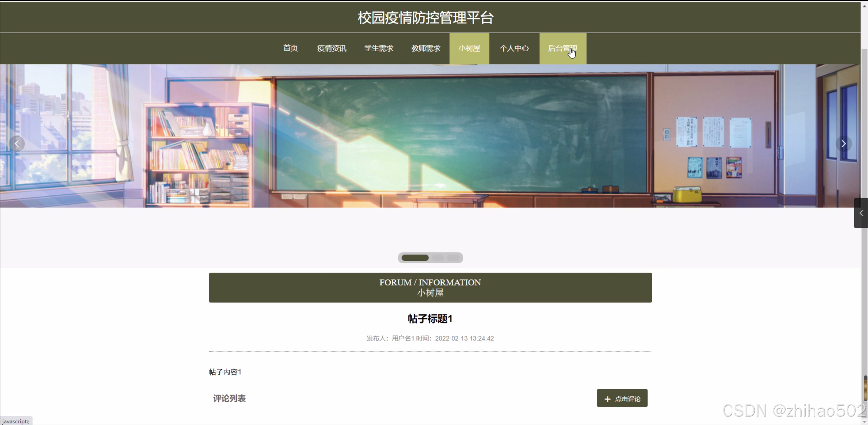Screen dimensions: 868x425
Task: Click the FORUM / INFORMATION header bar
Action: click(x=430, y=287)
